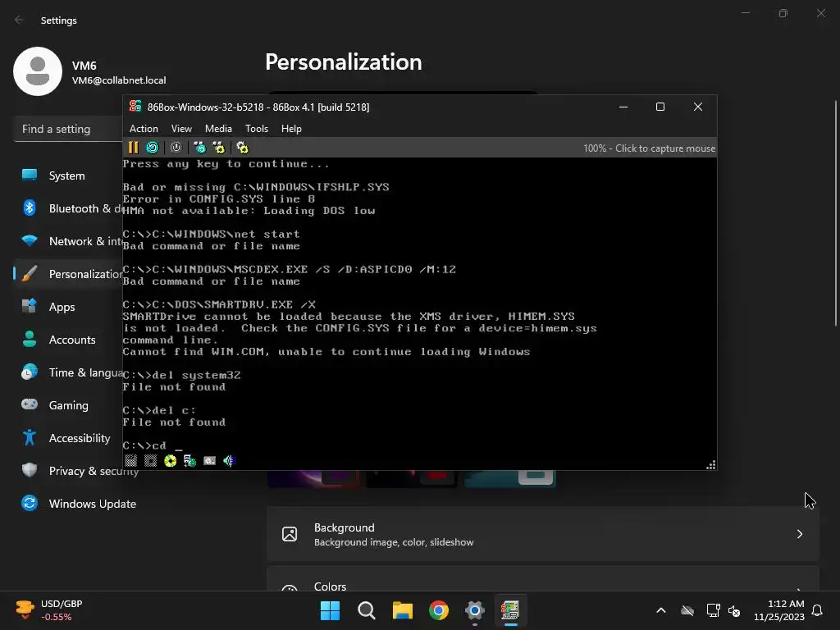Open Time & language settings
The height and width of the screenshot is (630, 840).
67,372
